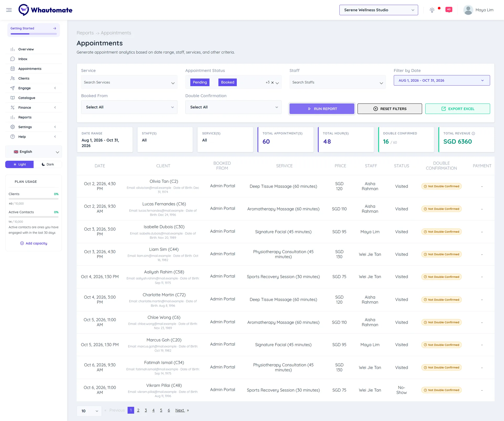
Task: Open the hamburger sidebar menu
Action: tap(9, 10)
